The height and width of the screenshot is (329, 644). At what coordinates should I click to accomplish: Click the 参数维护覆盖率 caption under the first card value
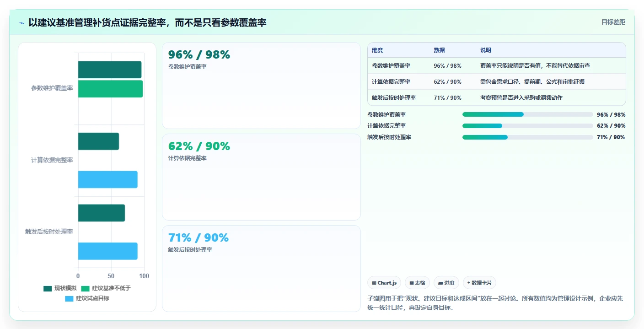(187, 67)
